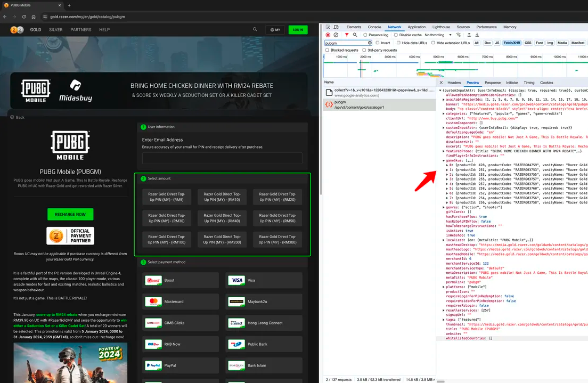Screen dimensions: 588x383
Task: Toggle the JS request type filter
Action: point(497,43)
